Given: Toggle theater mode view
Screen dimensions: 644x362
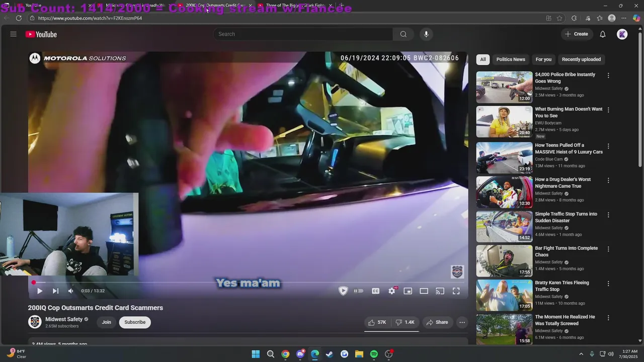Looking at the screenshot, I should pyautogui.click(x=424, y=291).
